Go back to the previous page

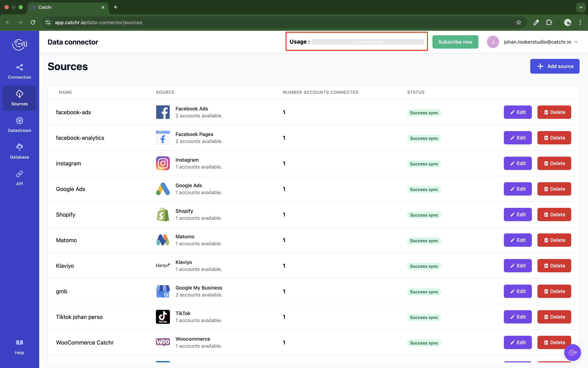[8, 22]
